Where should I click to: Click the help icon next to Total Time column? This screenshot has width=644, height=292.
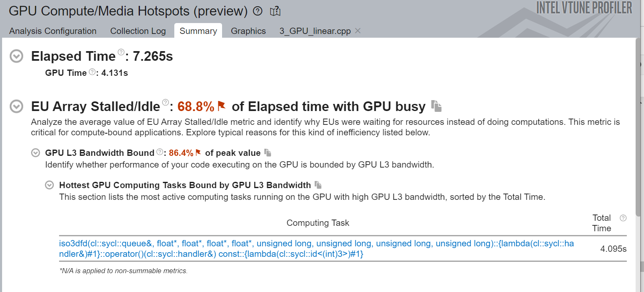(x=623, y=218)
